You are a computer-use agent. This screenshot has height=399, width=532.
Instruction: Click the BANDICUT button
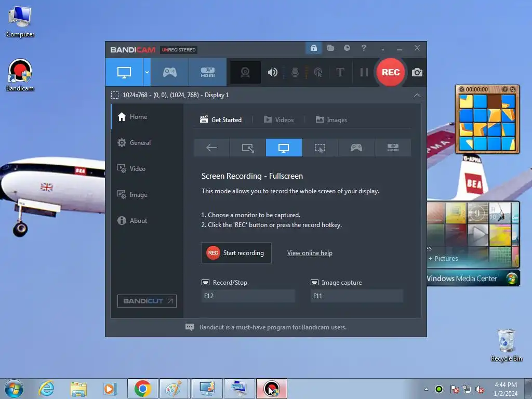coord(147,301)
